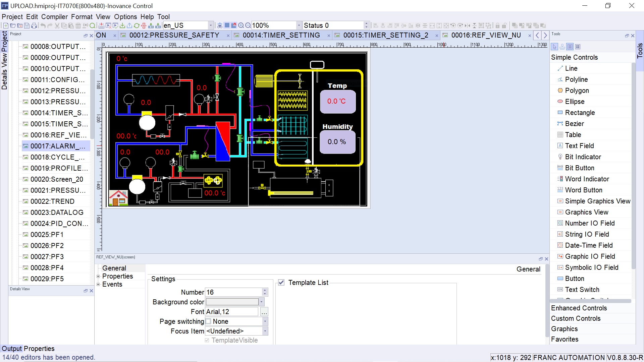This screenshot has width=644, height=362.
Task: Click the Save project toolbar icon
Action: point(27,25)
